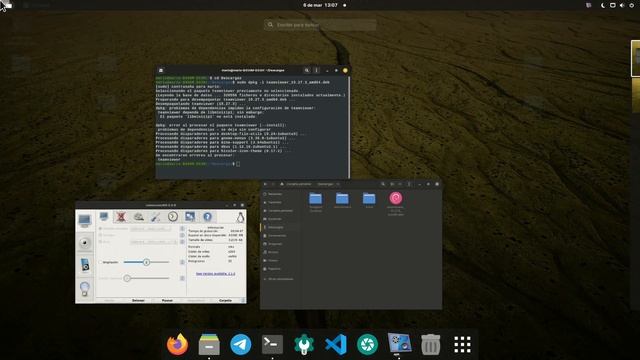The image size is (640, 360).
Task: Click the Detener button in recorder
Action: point(138,300)
